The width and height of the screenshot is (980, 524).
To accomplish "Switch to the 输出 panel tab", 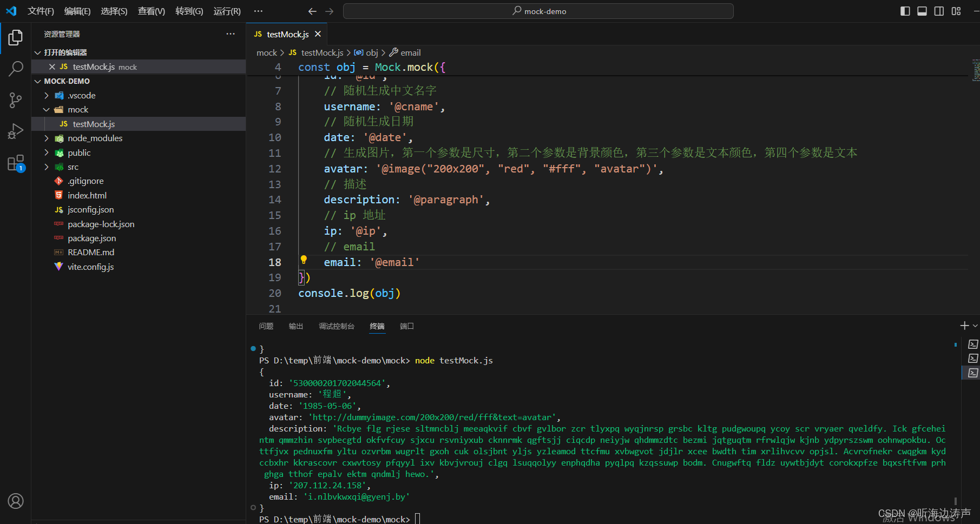I will pyautogui.click(x=296, y=326).
